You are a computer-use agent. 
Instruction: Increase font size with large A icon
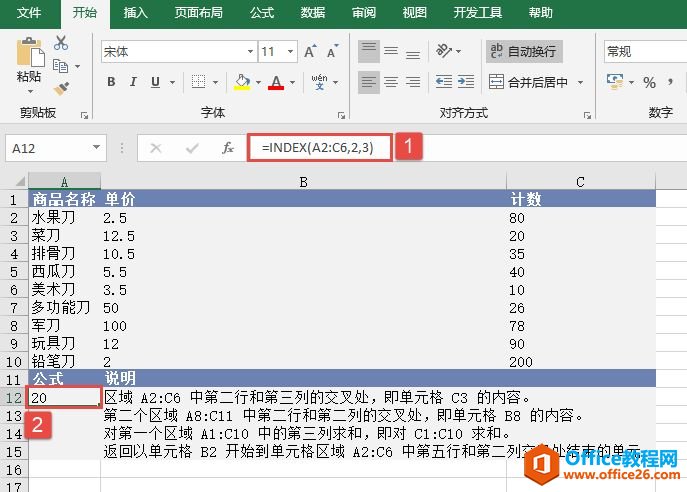(x=310, y=52)
